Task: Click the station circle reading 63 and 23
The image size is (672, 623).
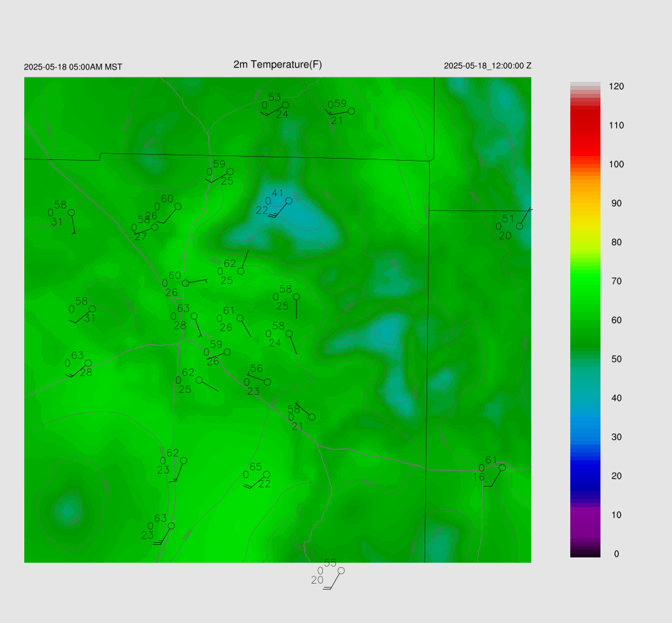Action: tap(171, 526)
